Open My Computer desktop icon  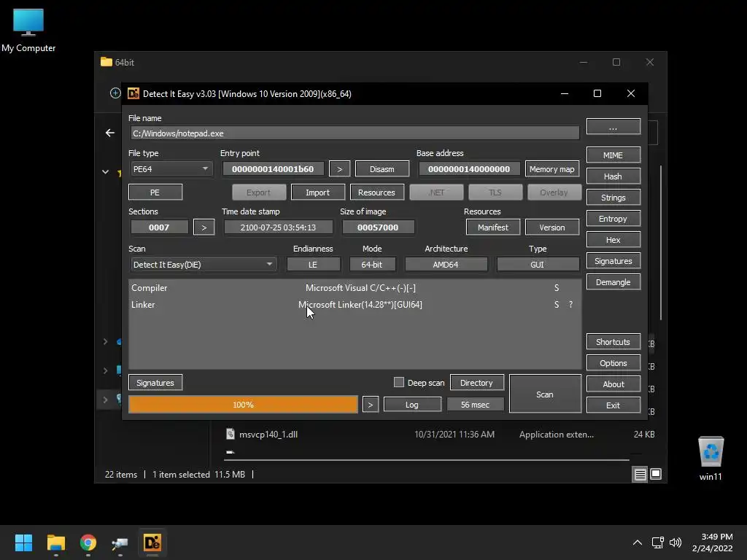tap(28, 29)
